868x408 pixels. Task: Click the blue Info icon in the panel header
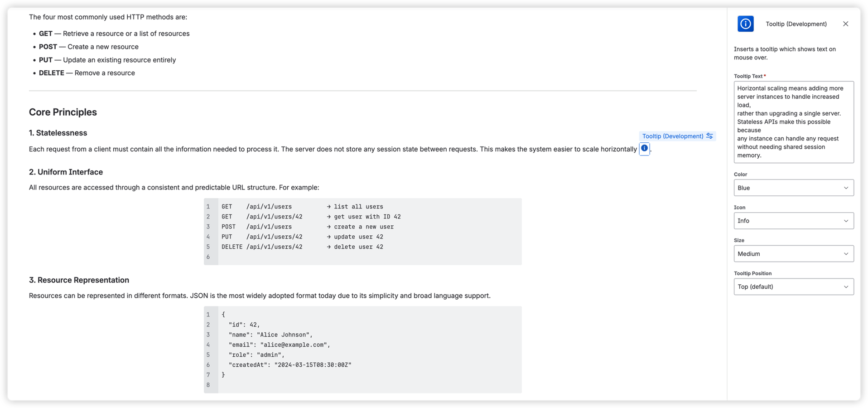coord(745,24)
